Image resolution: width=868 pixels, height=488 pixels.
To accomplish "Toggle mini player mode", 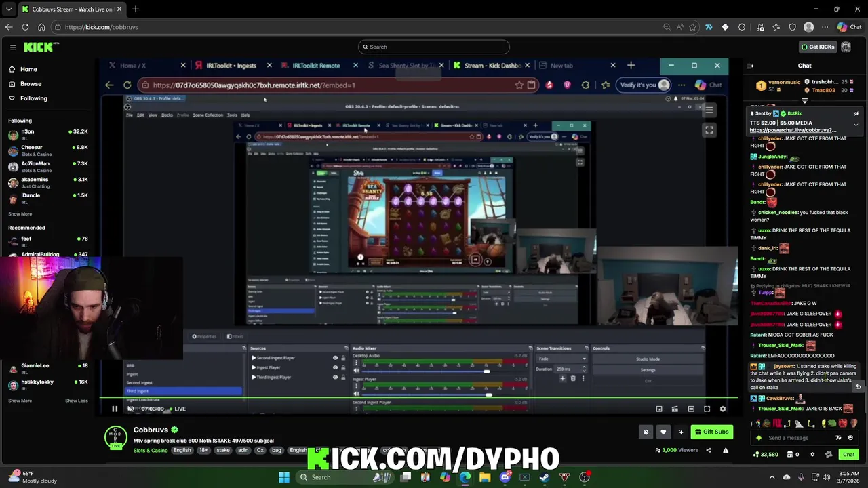I will coord(675,409).
